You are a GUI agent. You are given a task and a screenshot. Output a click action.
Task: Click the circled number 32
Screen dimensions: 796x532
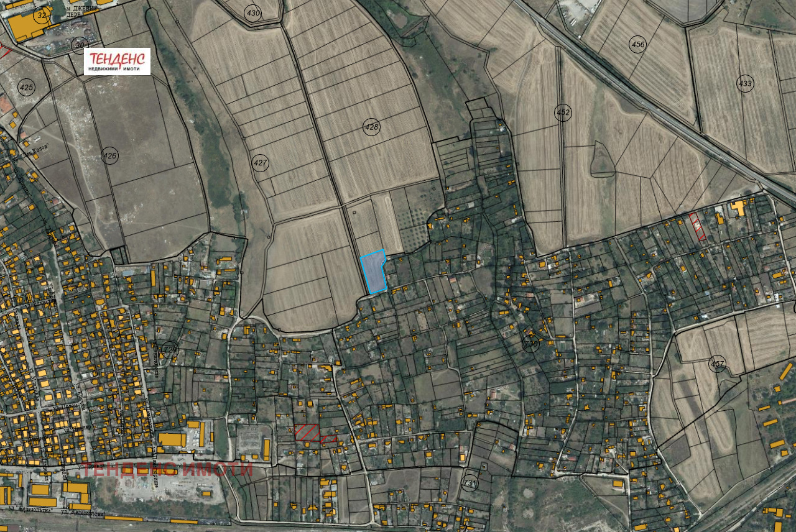pos(42,15)
